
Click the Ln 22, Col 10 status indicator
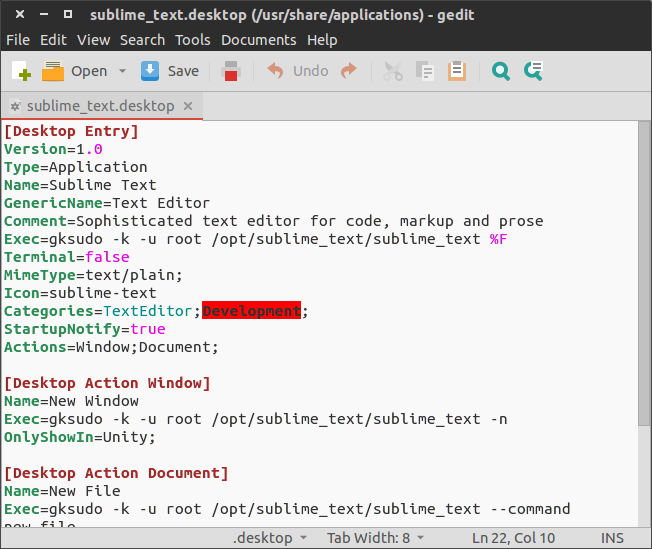click(x=513, y=538)
